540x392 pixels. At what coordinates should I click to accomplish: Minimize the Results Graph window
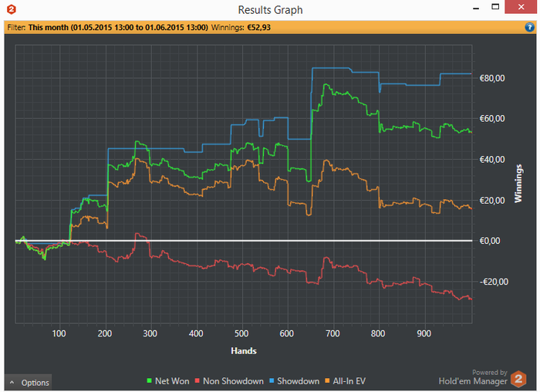point(476,7)
